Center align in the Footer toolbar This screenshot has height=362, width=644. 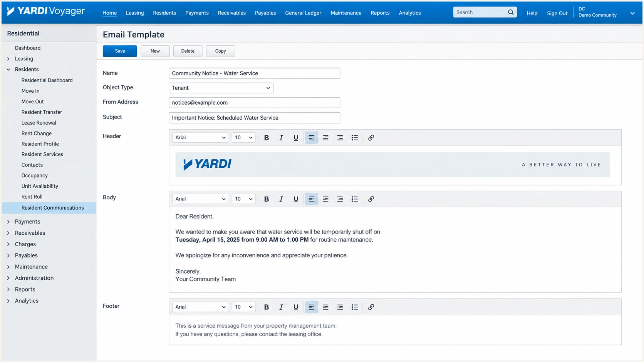[x=326, y=307]
